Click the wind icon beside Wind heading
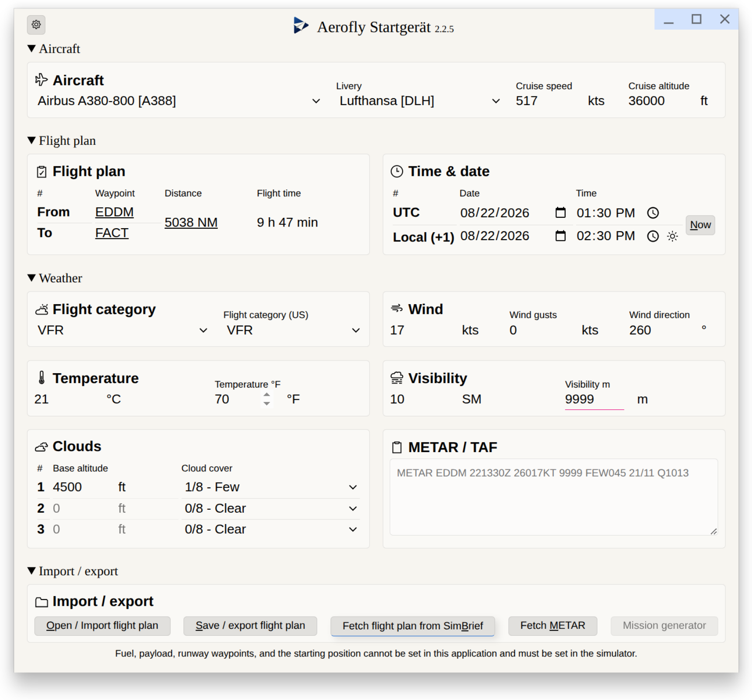This screenshot has width=752, height=700. [x=397, y=309]
